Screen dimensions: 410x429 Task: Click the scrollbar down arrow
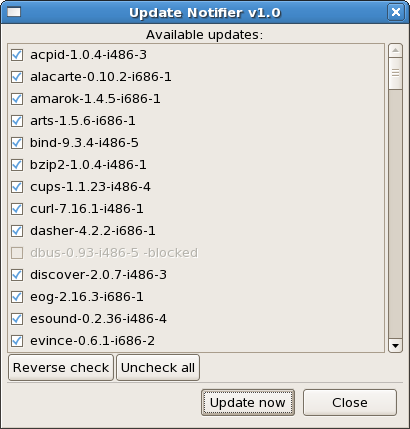point(395,346)
